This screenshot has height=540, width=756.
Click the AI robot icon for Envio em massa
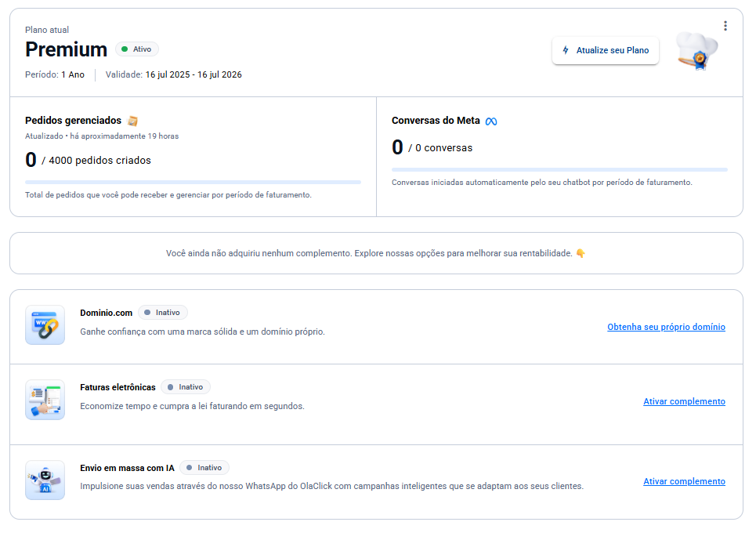click(45, 480)
